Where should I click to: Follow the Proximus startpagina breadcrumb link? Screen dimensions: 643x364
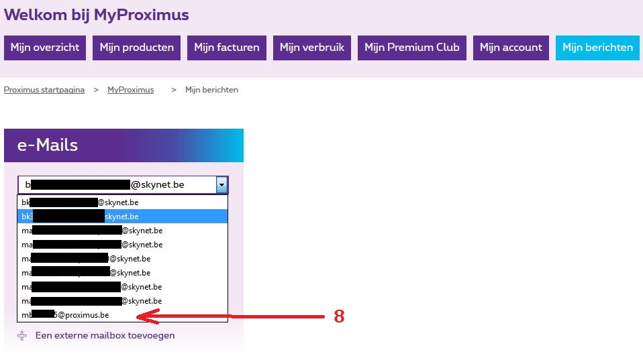tap(44, 90)
